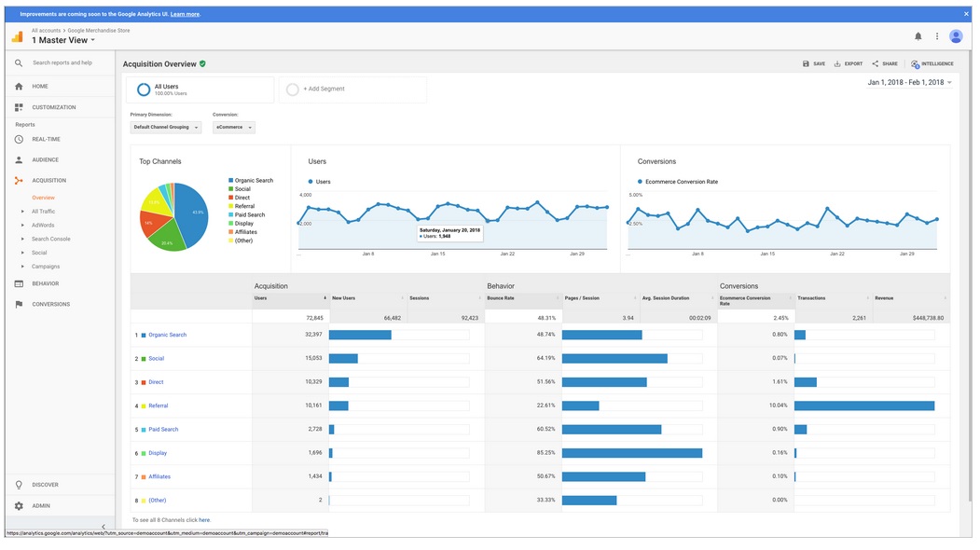Open the date range picker
This screenshot has width=980, height=550.
tap(909, 83)
